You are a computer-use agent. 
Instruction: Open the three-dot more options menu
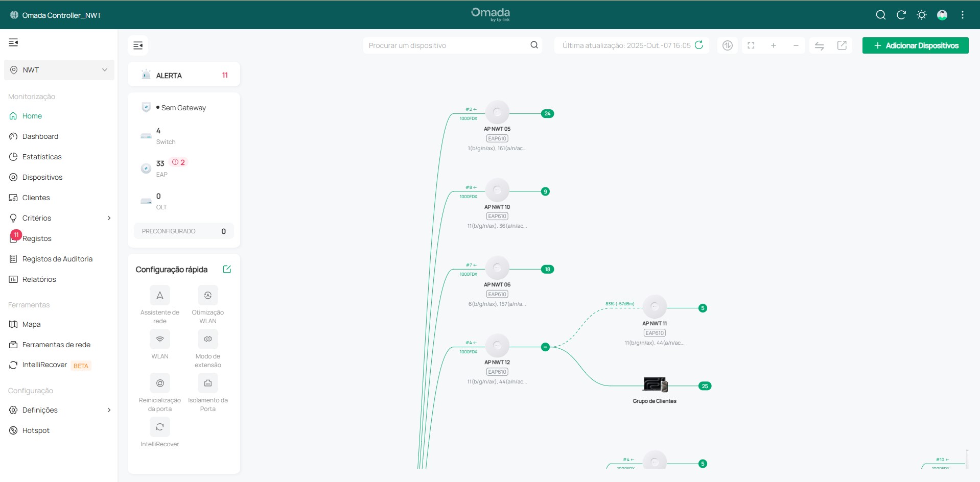coord(963,15)
